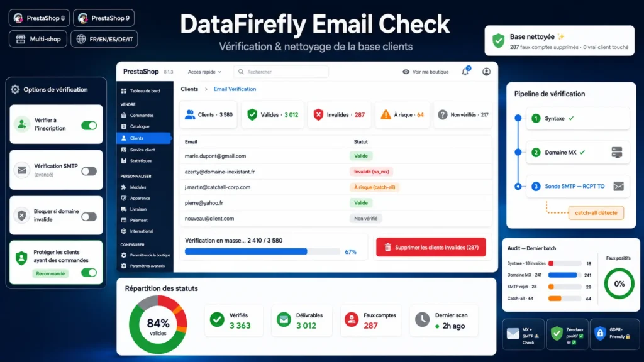
Task: Click email nouveau@client.com
Action: 209,218
